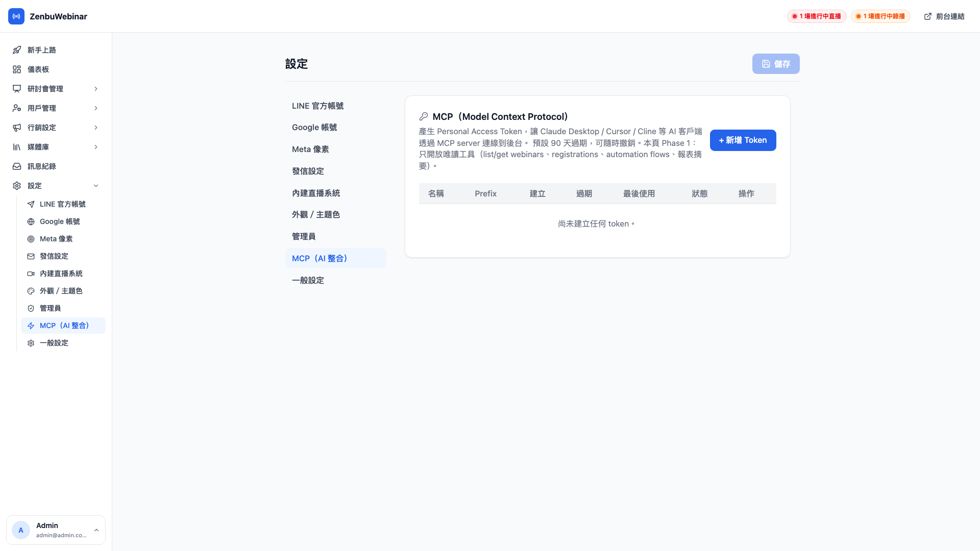The height and width of the screenshot is (551, 980).
Task: Expand the 行銷設定 submenu chevron
Action: pyautogui.click(x=96, y=128)
